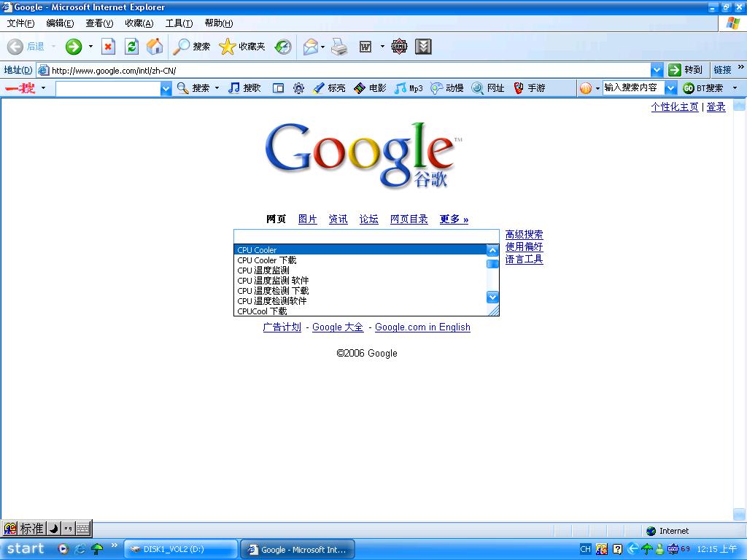Screen dimensions: 747x560
Task: Click the 标亮 highlighter button
Action: click(x=329, y=88)
